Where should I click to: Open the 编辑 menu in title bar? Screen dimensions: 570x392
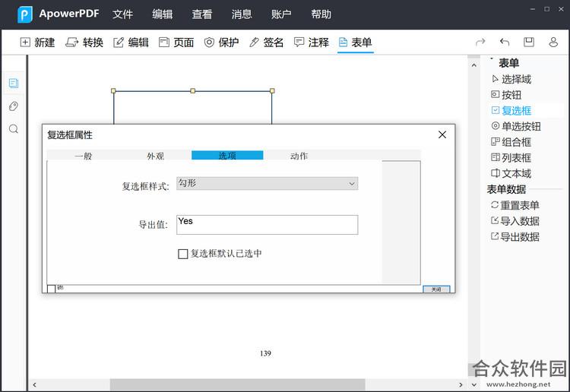click(x=162, y=14)
